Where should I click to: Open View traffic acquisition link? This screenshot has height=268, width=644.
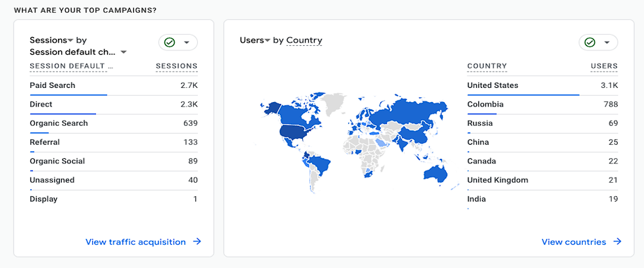135,242
